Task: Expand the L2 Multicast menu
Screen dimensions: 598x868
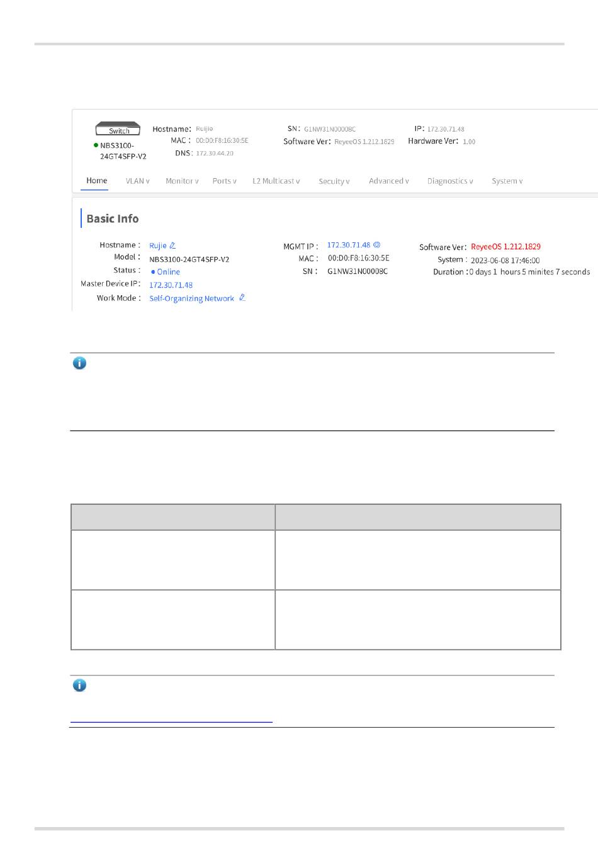Action: point(276,181)
